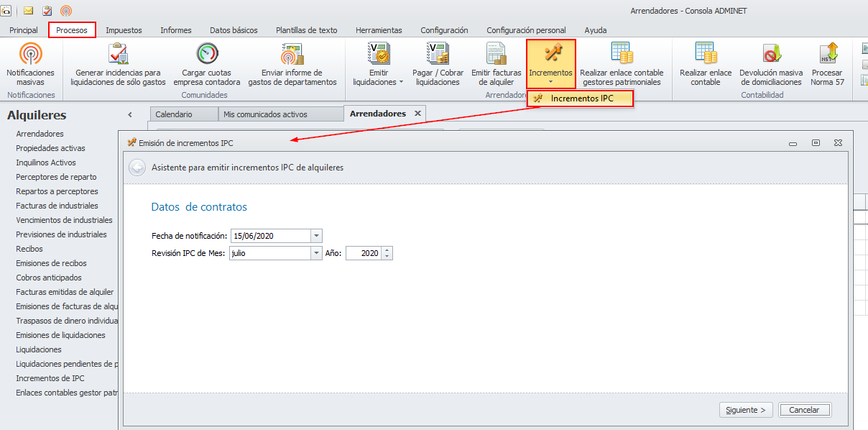Open the Incrementos ribbon button
Viewport: 868px width, 430px height.
point(550,64)
